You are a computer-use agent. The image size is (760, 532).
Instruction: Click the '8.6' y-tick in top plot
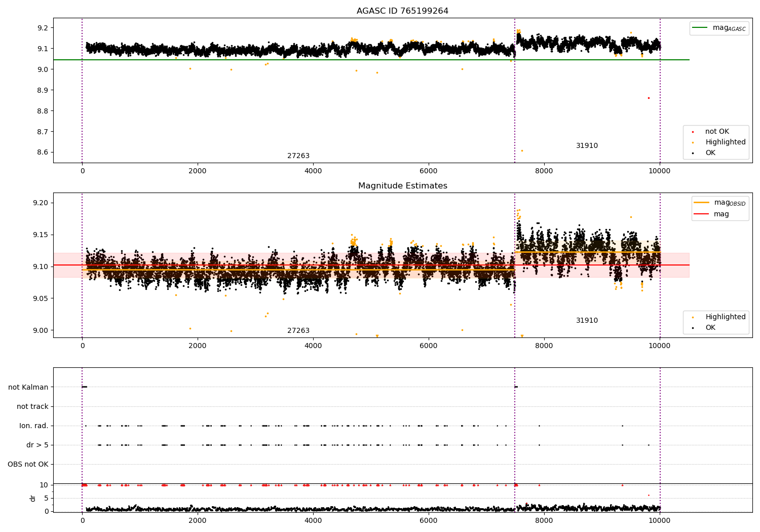(x=43, y=153)
